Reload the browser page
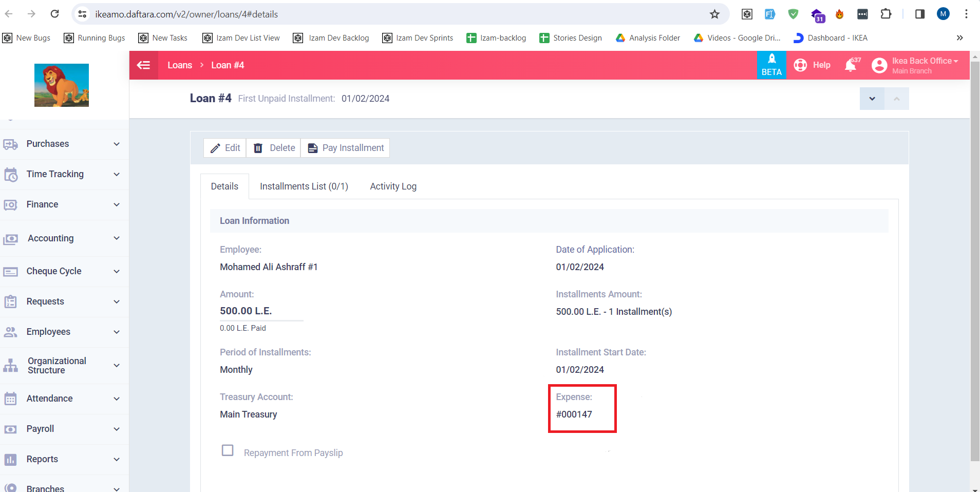 coord(55,14)
